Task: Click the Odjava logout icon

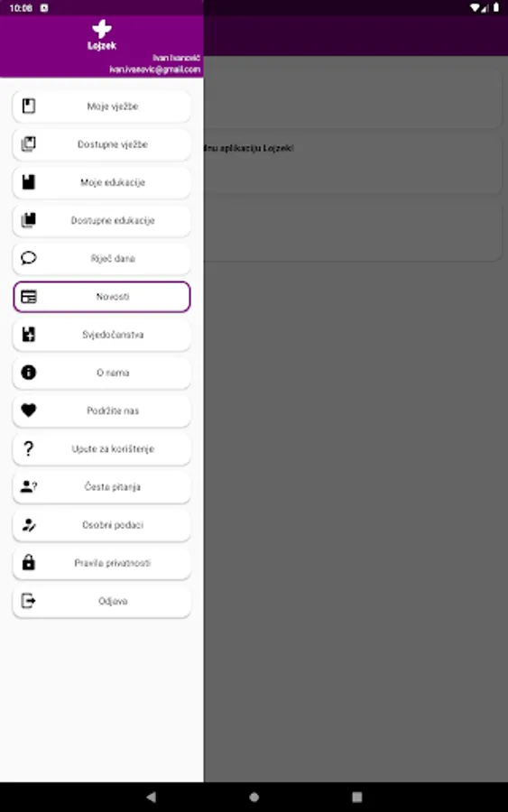Action: [x=29, y=601]
